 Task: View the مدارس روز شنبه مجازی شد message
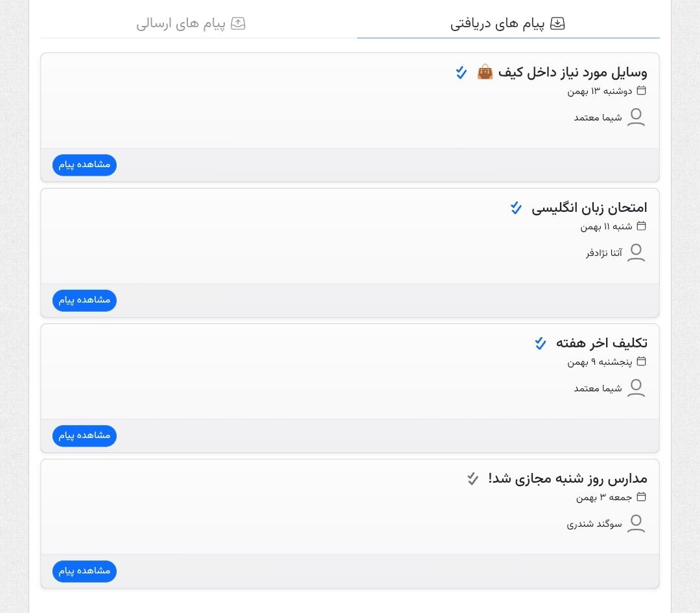(84, 571)
